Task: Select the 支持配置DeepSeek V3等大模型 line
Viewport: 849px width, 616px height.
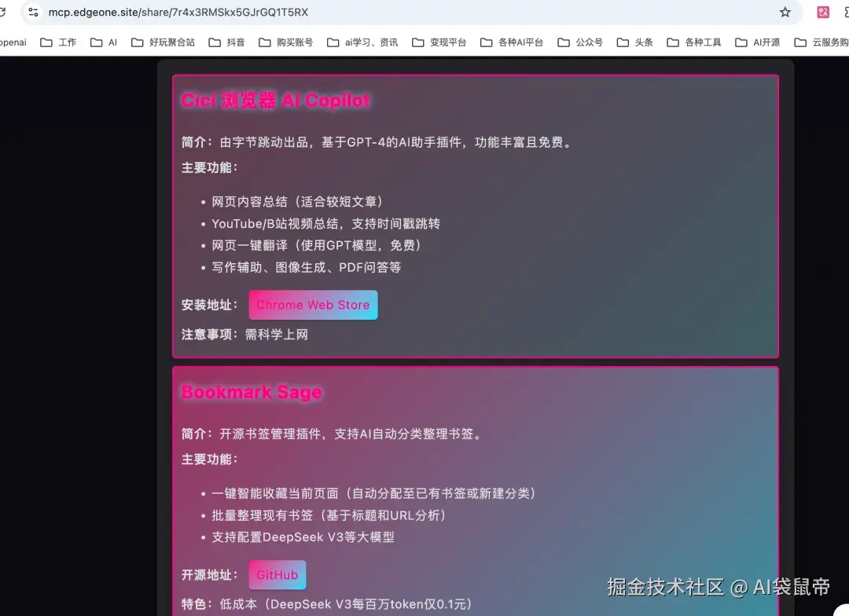Action: pyautogui.click(x=303, y=537)
